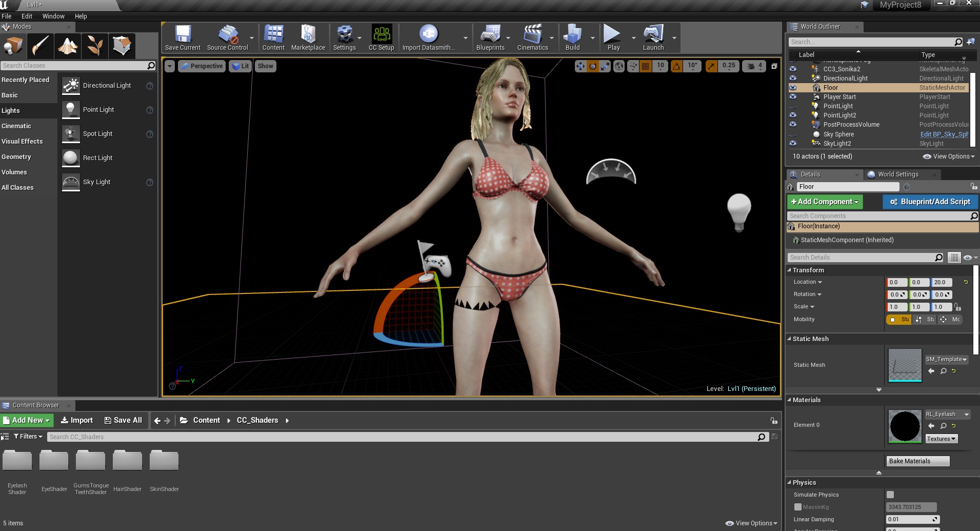This screenshot has height=531, width=980.
Task: Enable Simulate Physics checkbox
Action: [890, 495]
